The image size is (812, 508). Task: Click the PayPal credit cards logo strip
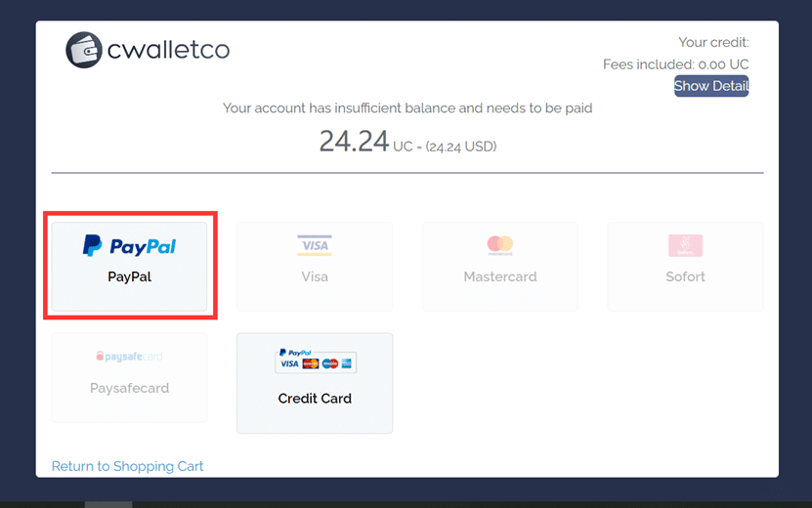coord(315,360)
